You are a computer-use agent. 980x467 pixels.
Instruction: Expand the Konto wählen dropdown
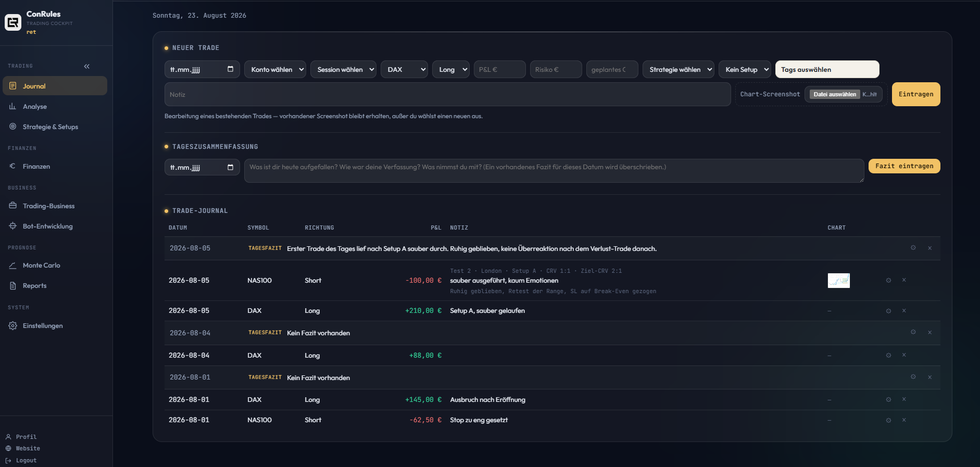[x=275, y=69]
